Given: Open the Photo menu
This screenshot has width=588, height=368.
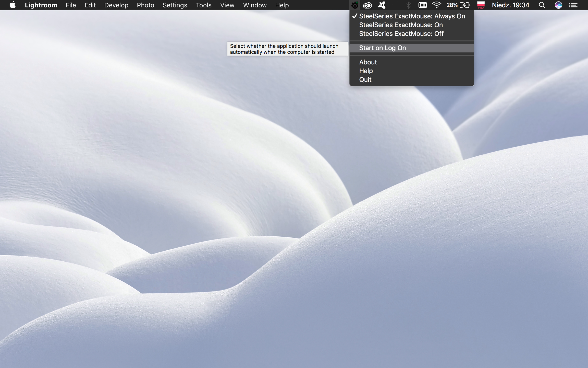Looking at the screenshot, I should [145, 5].
